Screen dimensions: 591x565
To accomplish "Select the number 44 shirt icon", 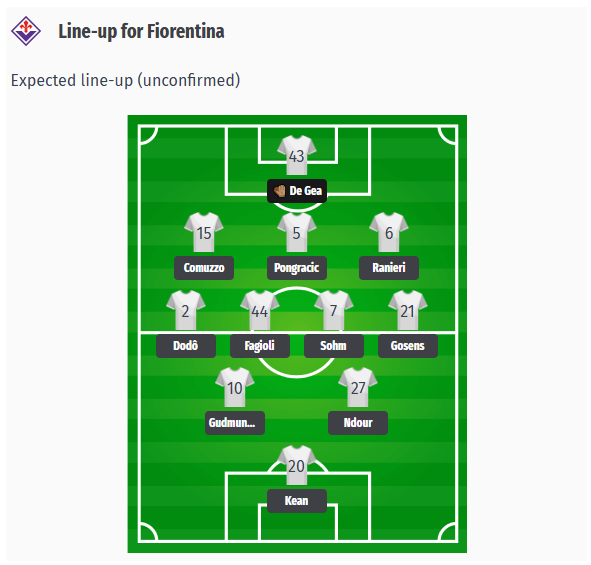I will point(260,310).
